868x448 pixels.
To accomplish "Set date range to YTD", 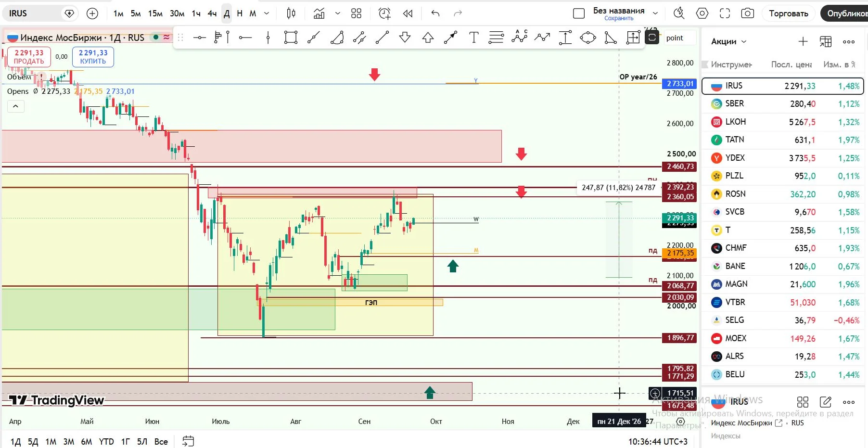I will tap(106, 441).
